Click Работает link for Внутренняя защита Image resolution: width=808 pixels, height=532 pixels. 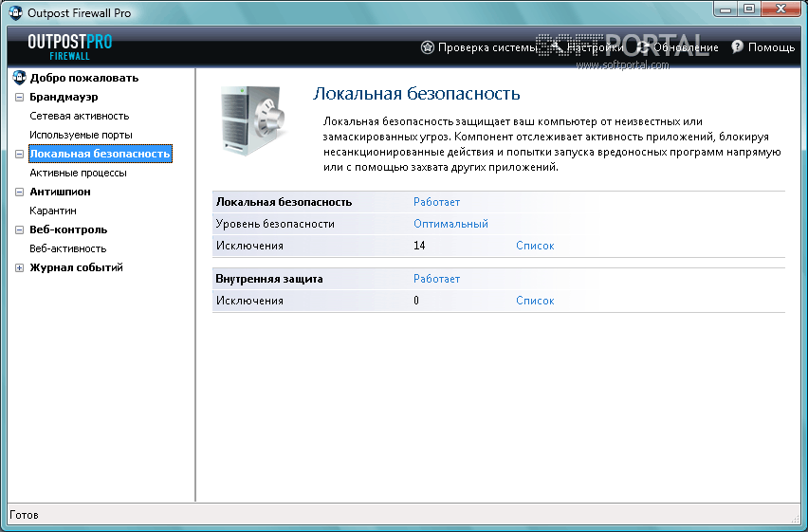(x=436, y=279)
